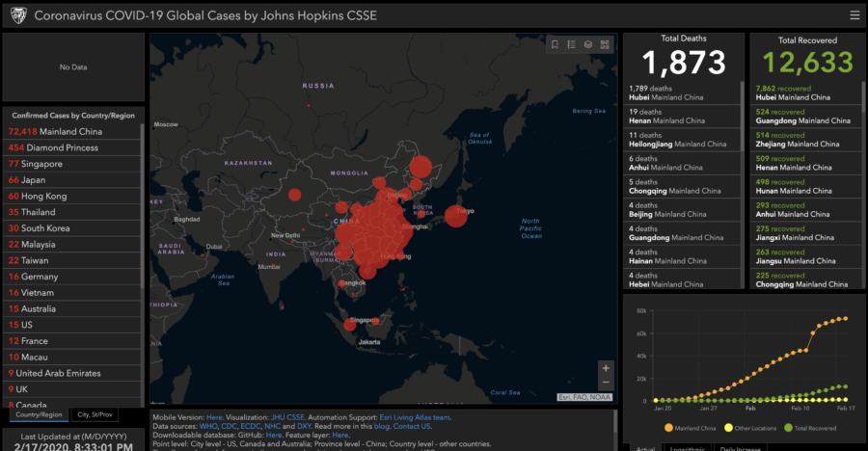Select the 10 Macau row
The width and height of the screenshot is (868, 451).
73,357
